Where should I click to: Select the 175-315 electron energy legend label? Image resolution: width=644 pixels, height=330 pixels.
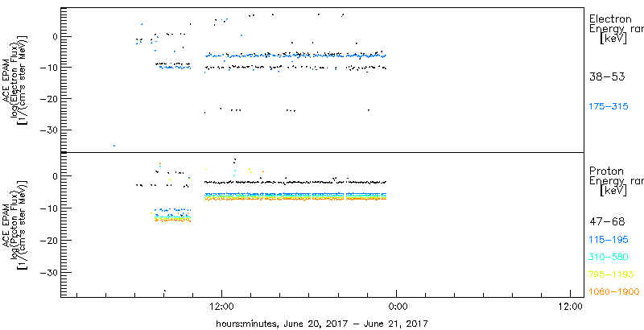pyautogui.click(x=609, y=107)
